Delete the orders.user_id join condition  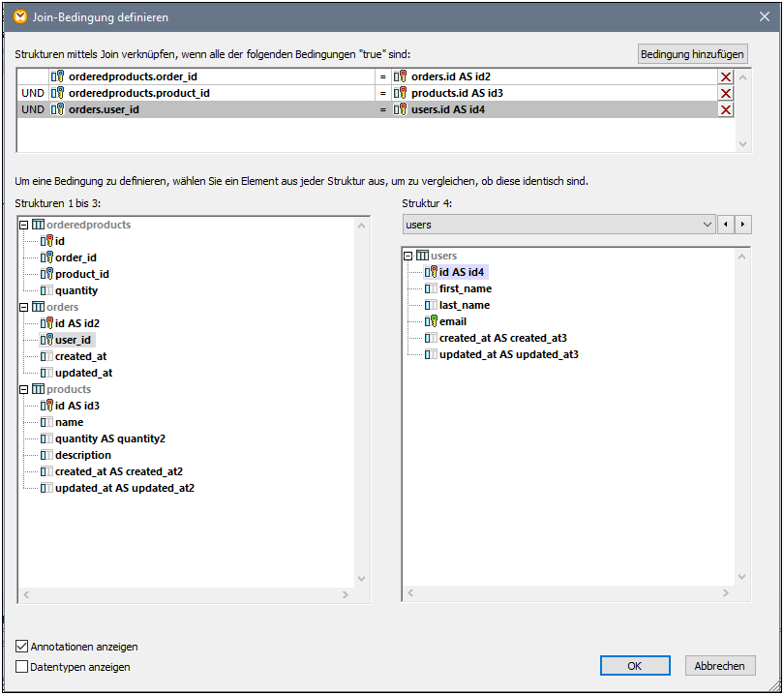click(725, 109)
